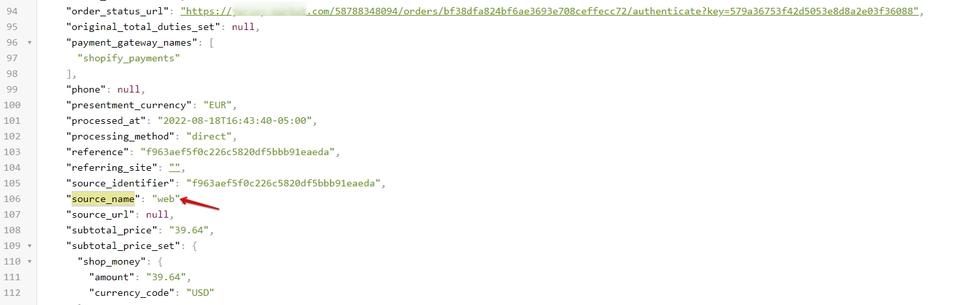
Task: Collapse the subtotal_price_set object fold arrow
Action: (x=29, y=246)
